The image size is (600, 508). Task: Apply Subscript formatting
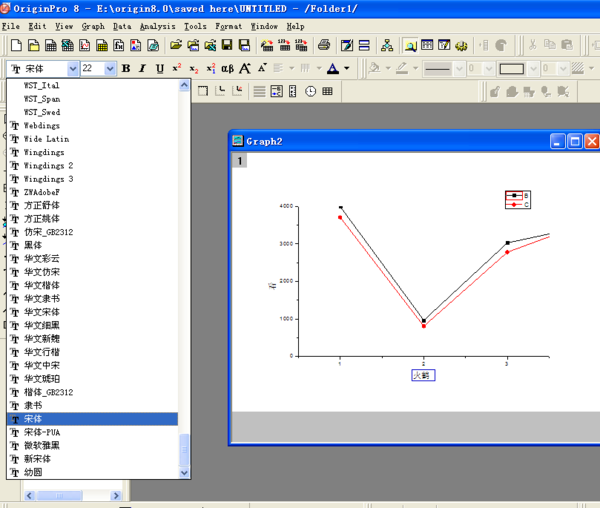(x=194, y=68)
